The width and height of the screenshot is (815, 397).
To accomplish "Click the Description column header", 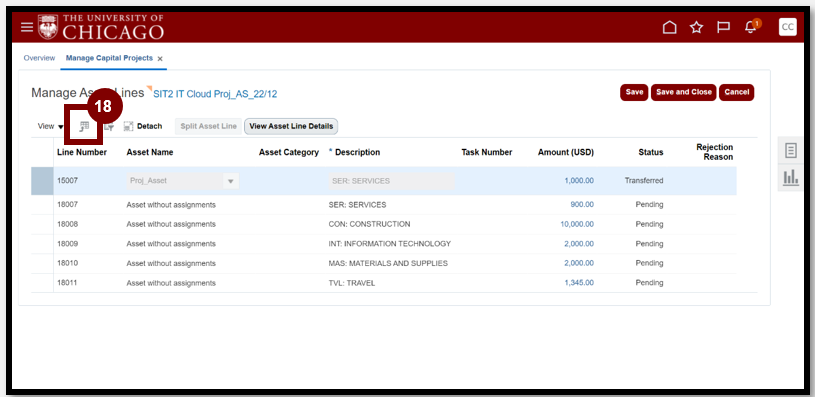I will point(357,152).
